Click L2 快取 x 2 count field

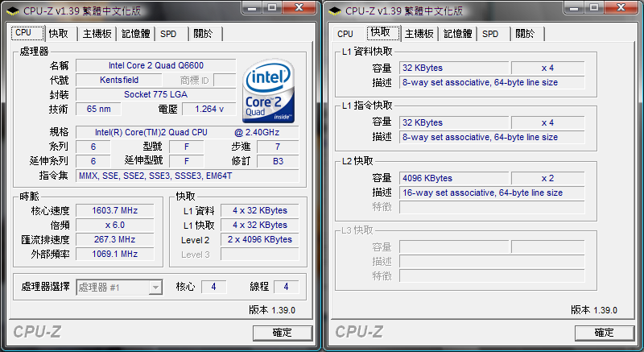548,178
